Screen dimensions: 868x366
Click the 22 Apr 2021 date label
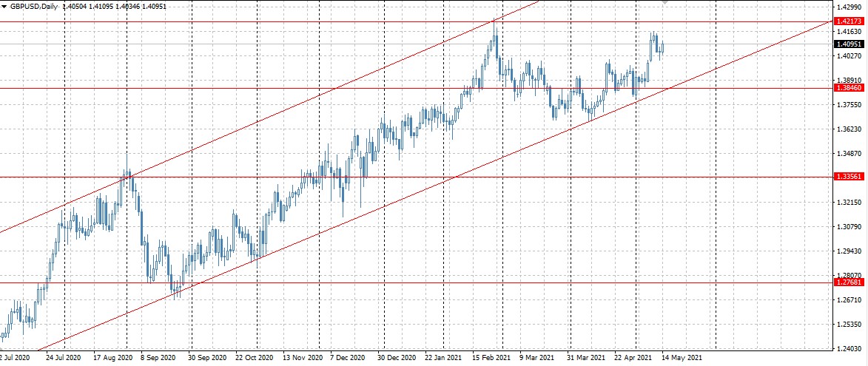634,358
